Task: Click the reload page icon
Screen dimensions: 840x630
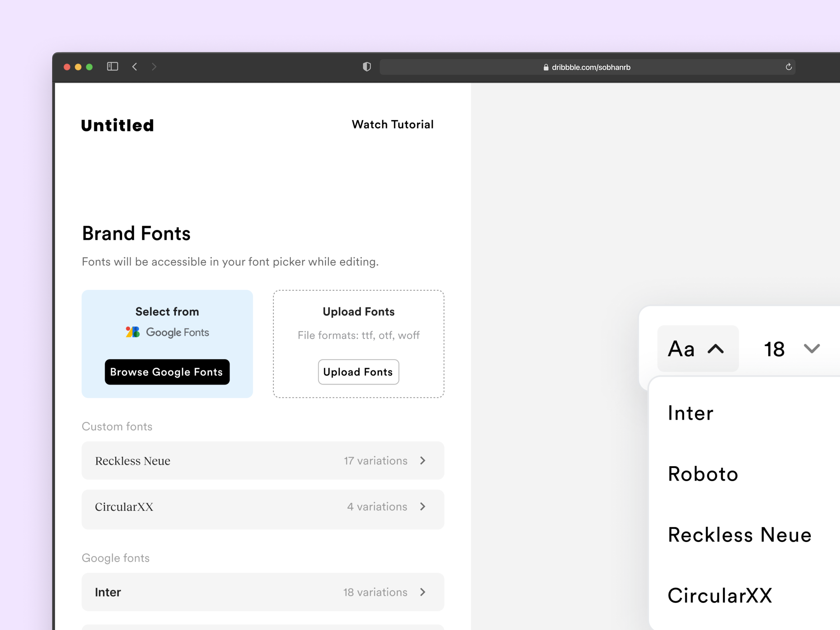Action: [x=788, y=67]
